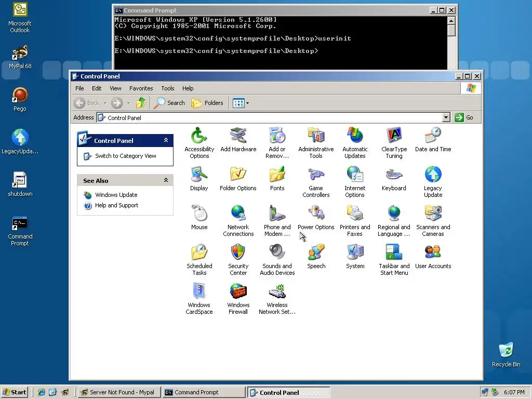Open Sounds and Audio Devices icon
532x399 pixels.
277,260
